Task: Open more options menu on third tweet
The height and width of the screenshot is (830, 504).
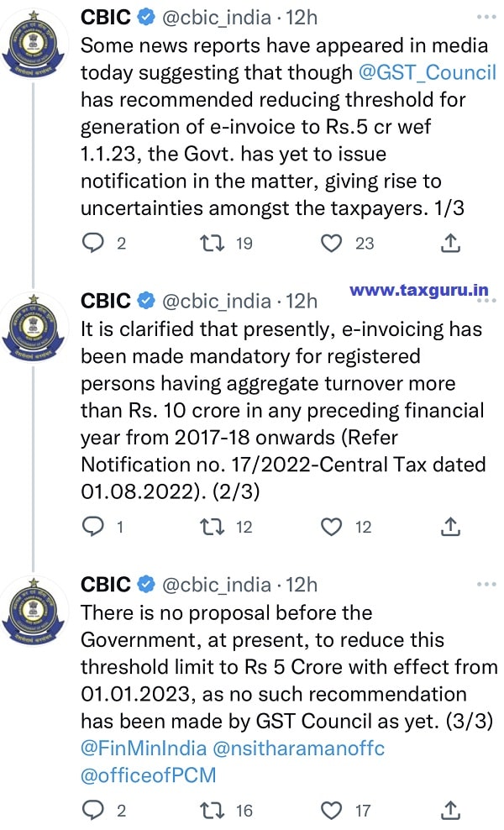Action: pos(486,584)
